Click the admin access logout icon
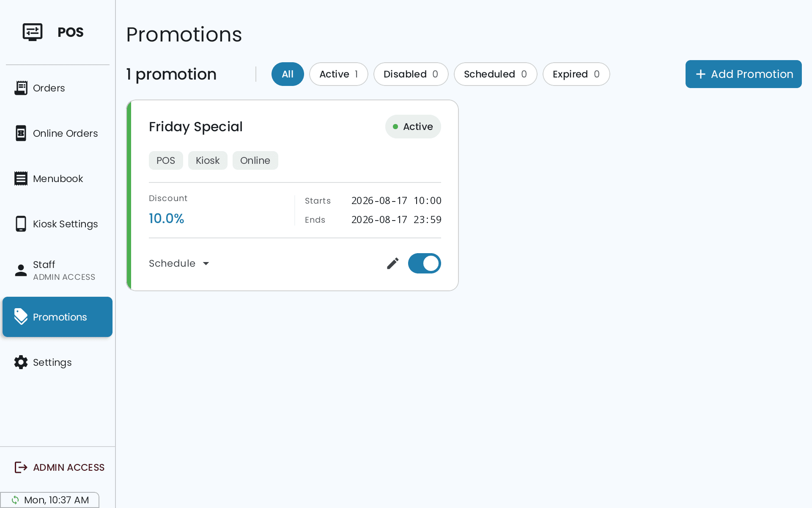Image resolution: width=812 pixels, height=508 pixels. (x=21, y=467)
